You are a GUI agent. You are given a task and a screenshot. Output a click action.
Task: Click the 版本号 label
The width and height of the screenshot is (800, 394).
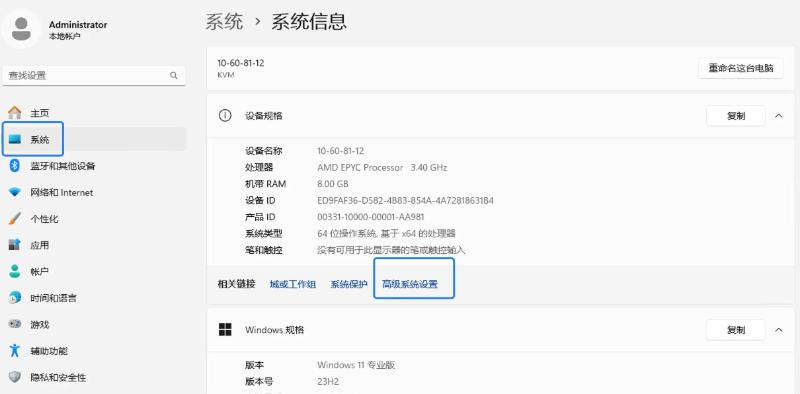[x=259, y=382]
